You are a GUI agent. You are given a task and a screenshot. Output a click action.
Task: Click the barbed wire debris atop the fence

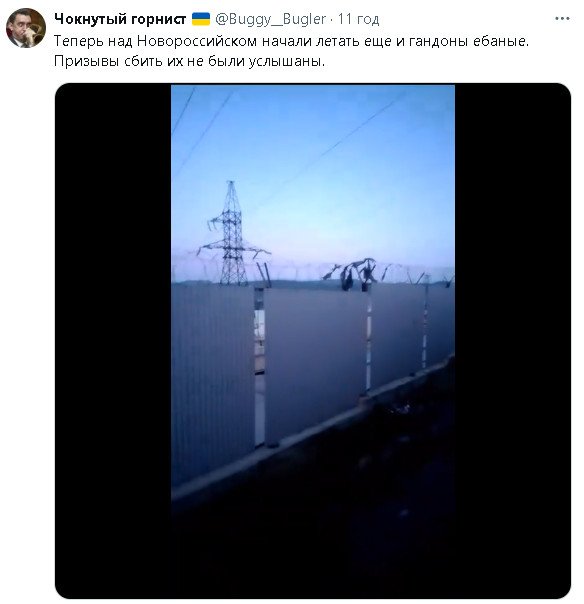click(x=353, y=273)
